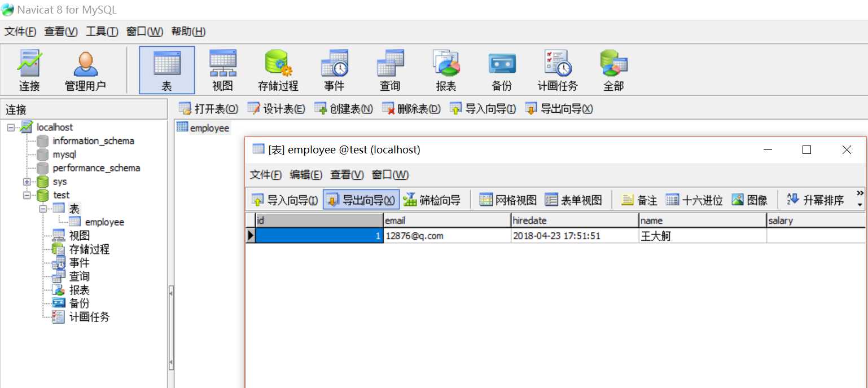Viewport: 868px width, 388px height.
Task: Launch 导出向导 in main window object bar
Action: [x=559, y=109]
